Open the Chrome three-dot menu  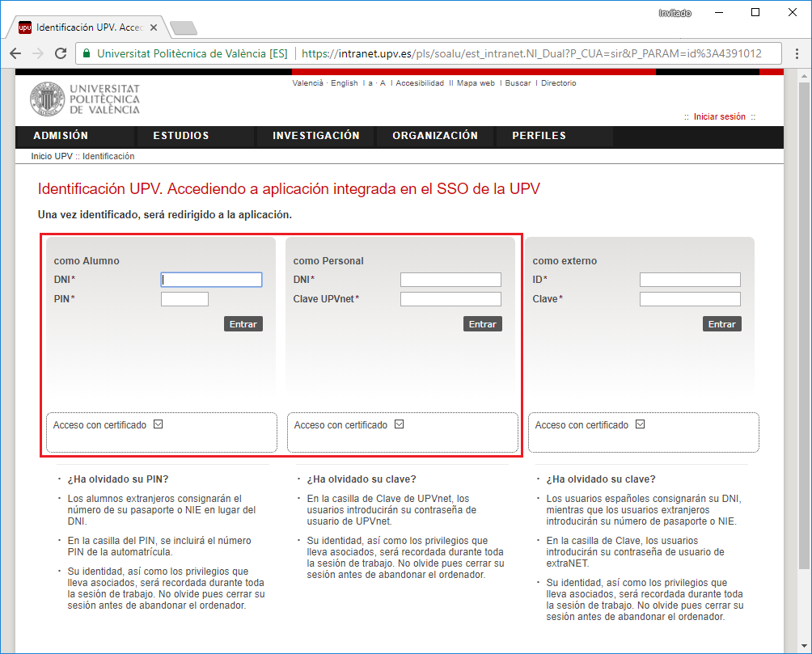coord(797,53)
